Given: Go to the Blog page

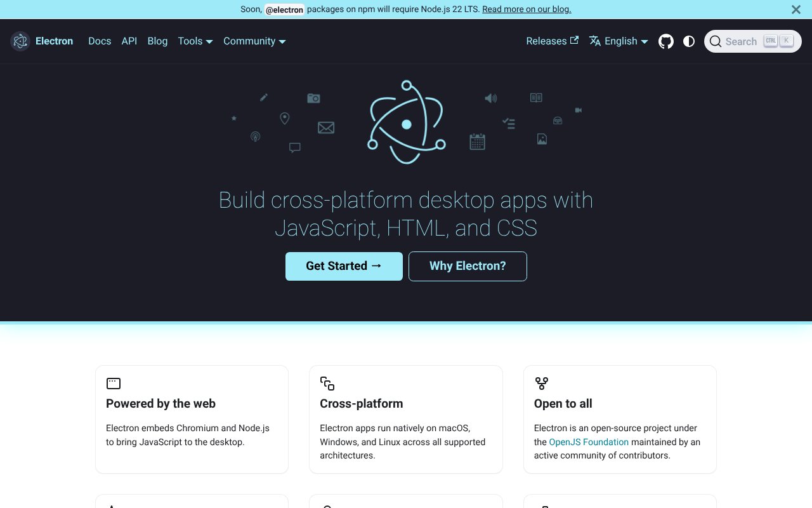Looking at the screenshot, I should click(x=157, y=41).
